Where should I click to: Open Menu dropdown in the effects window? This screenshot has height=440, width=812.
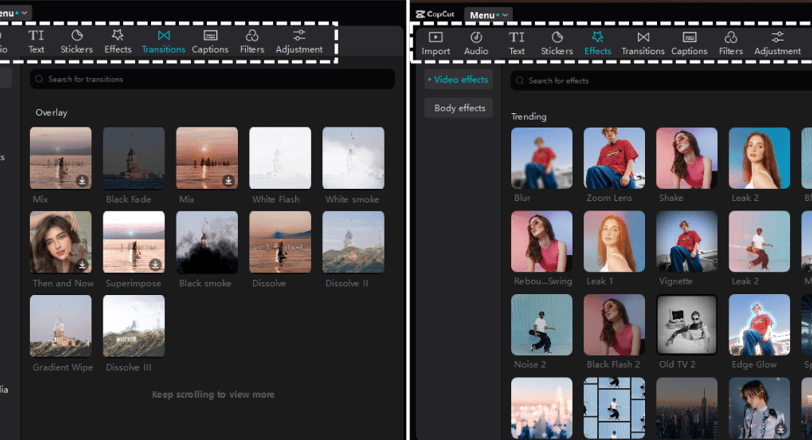pyautogui.click(x=488, y=15)
